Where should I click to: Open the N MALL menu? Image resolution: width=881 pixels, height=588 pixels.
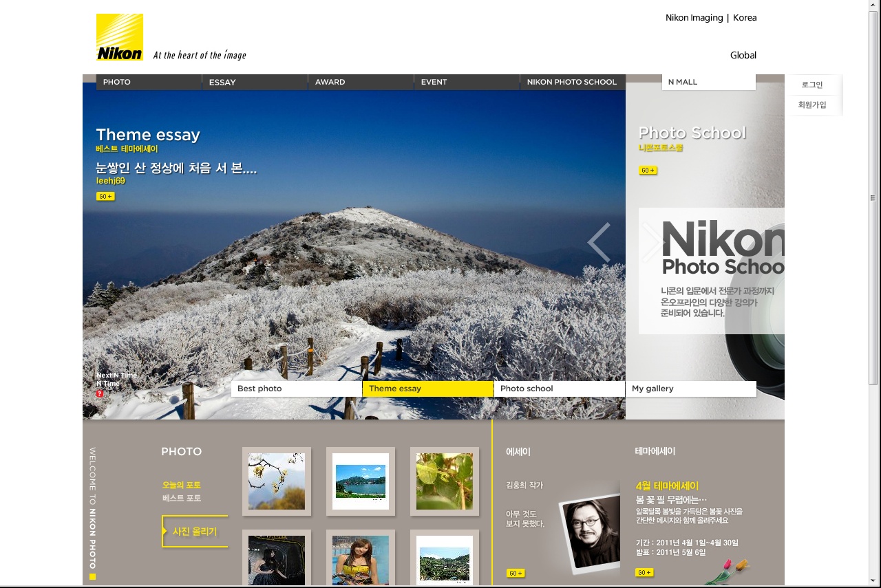pos(709,82)
